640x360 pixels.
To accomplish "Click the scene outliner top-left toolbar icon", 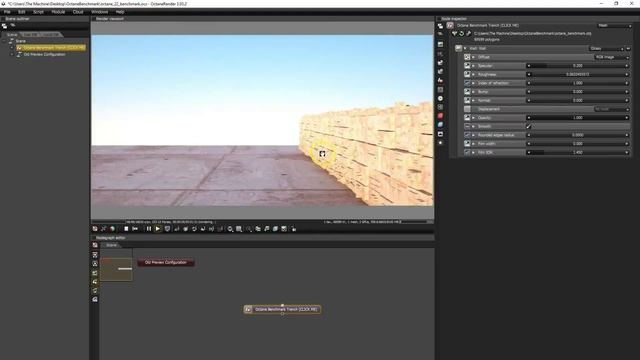I will tap(4, 26).
